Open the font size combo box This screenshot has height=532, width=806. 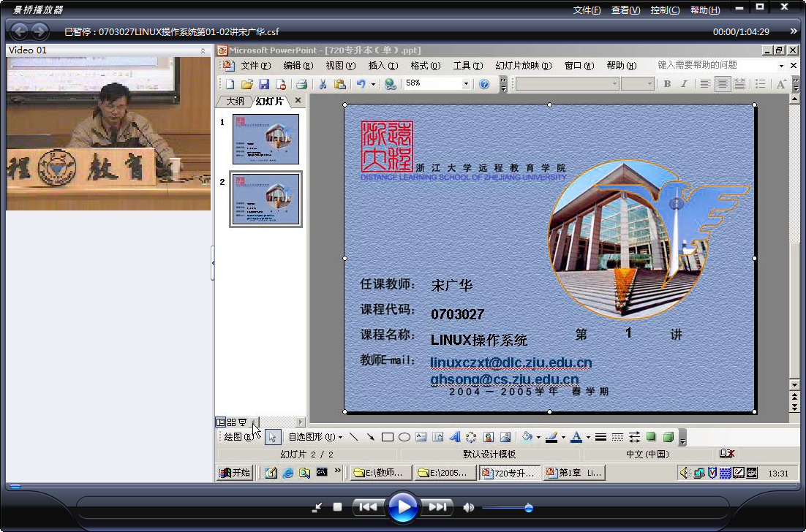point(637,84)
